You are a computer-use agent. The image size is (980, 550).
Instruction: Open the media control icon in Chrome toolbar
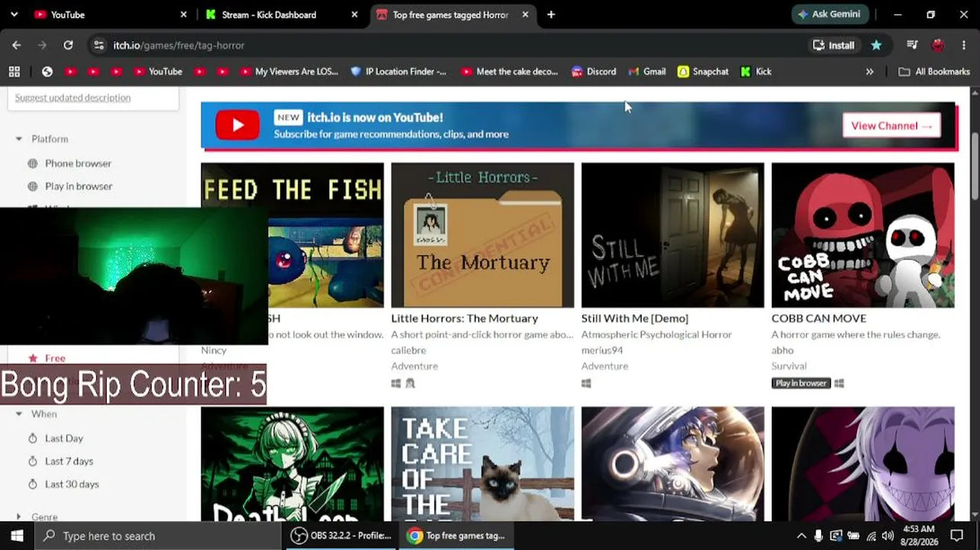pyautogui.click(x=912, y=45)
